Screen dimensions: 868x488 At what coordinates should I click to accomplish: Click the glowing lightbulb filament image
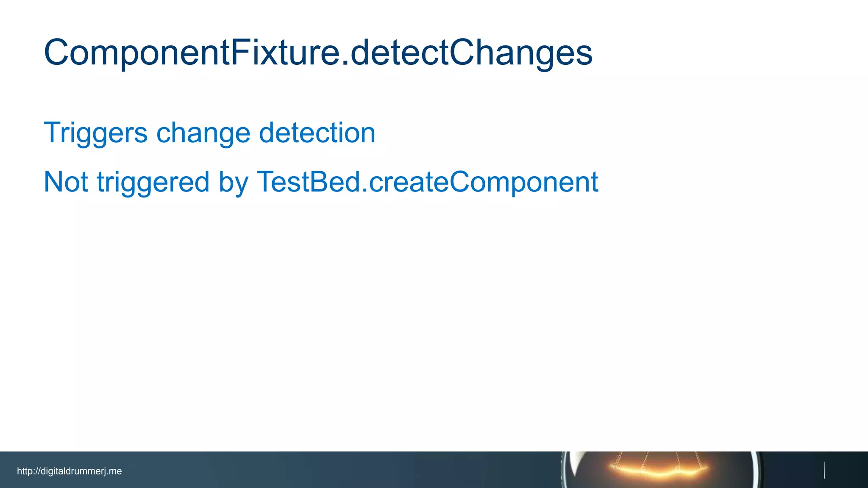click(x=659, y=469)
